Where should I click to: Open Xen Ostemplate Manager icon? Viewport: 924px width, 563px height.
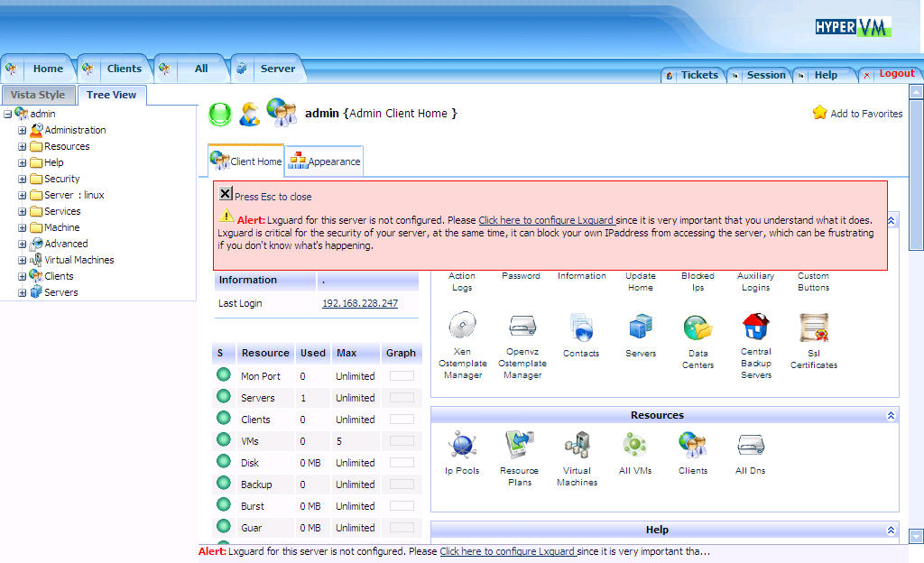(x=462, y=326)
